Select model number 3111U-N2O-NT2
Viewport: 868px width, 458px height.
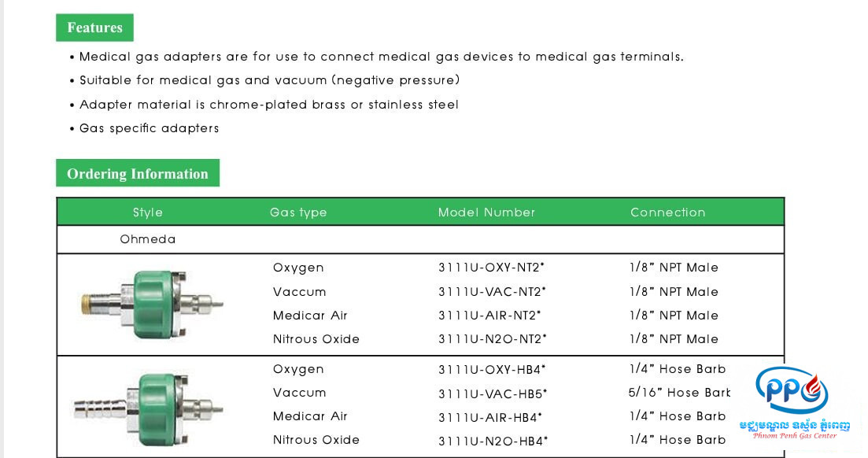(493, 339)
